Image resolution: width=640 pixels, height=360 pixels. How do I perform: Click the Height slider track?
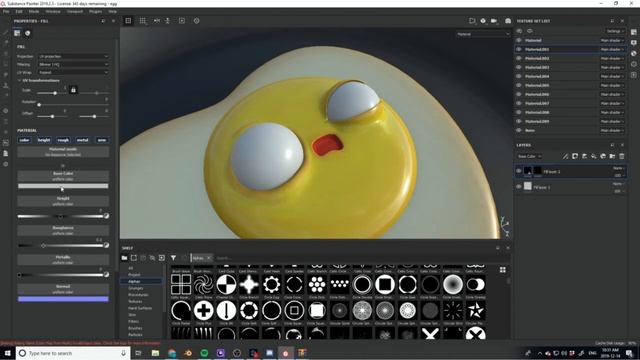click(60, 216)
